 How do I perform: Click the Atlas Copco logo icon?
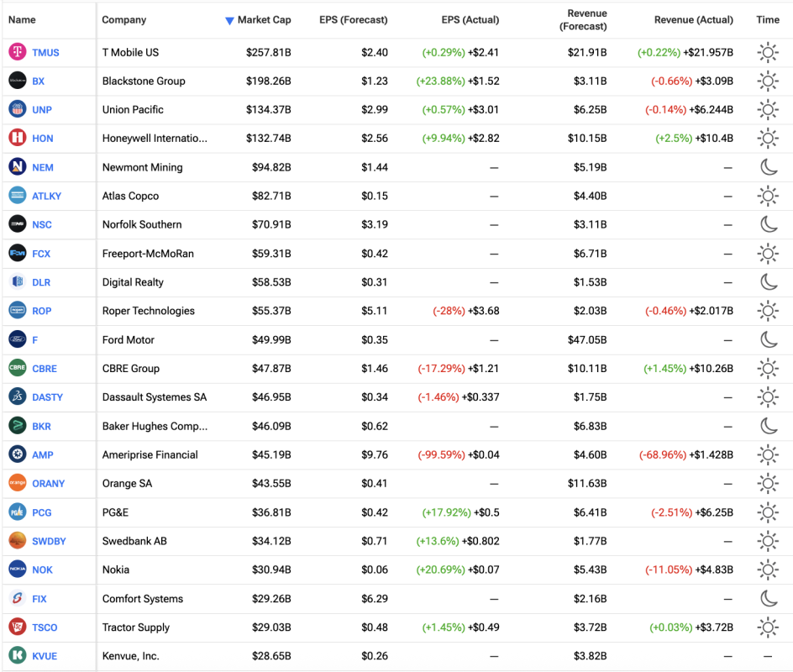coord(18,196)
